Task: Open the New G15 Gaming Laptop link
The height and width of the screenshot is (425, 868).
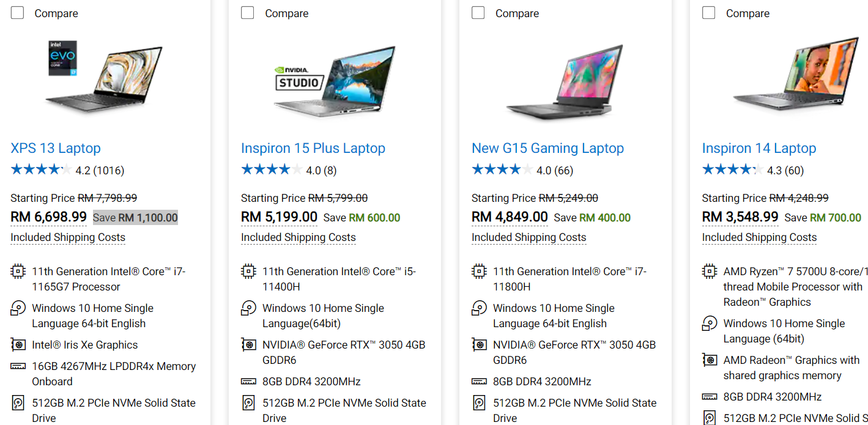Action: 547,148
